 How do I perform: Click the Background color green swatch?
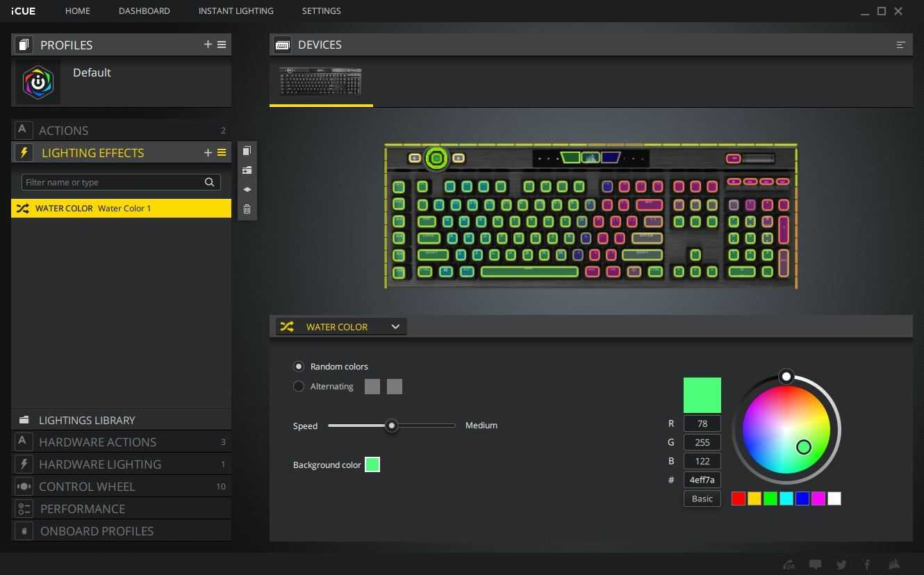[x=372, y=464]
